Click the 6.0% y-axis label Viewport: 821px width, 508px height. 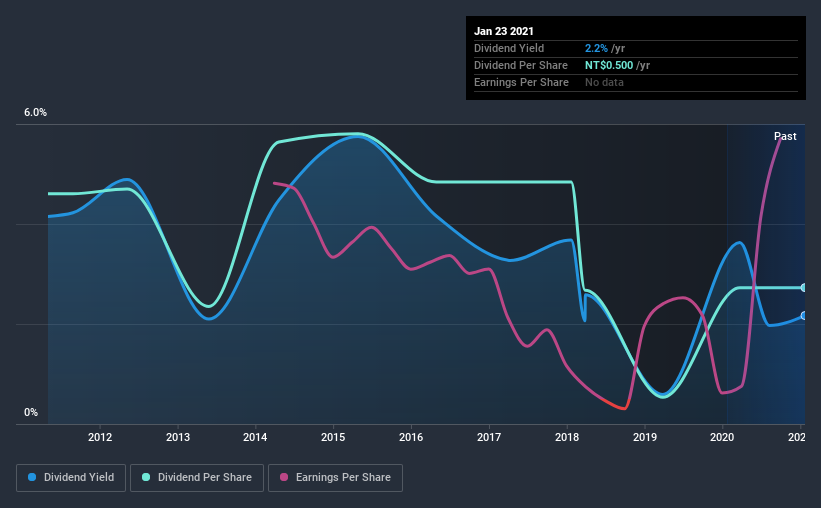click(x=35, y=113)
